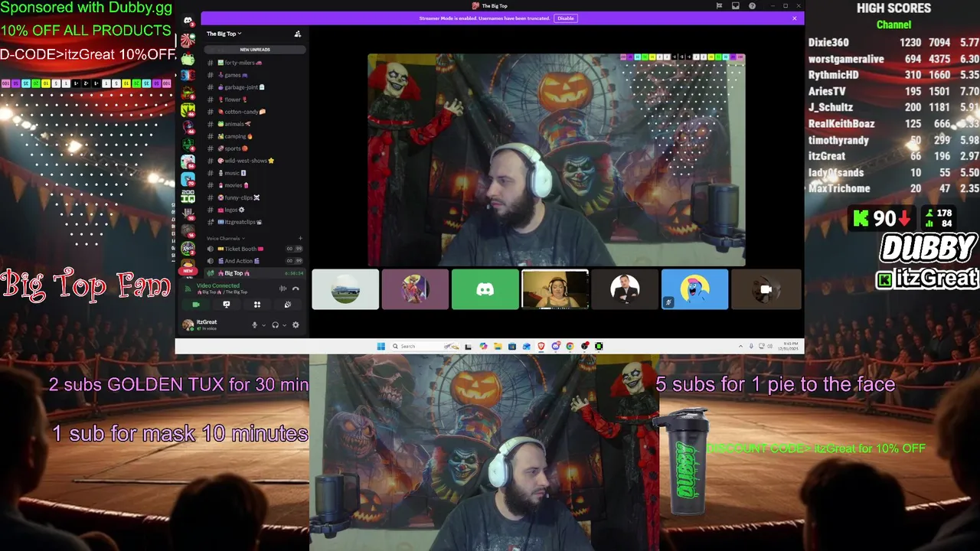Open the funny-clips text channel
980x551 pixels.
click(x=254, y=197)
